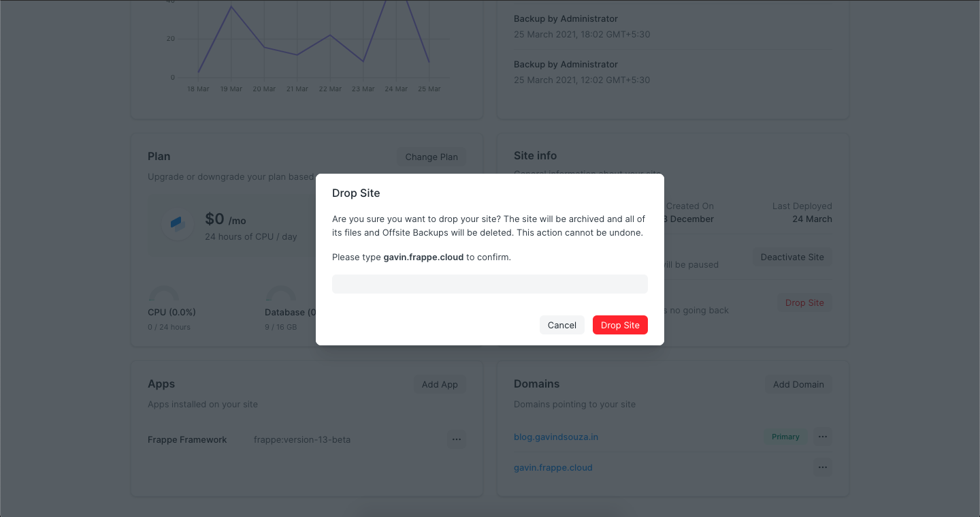Click Drop Site button in Site info panel

pos(804,303)
